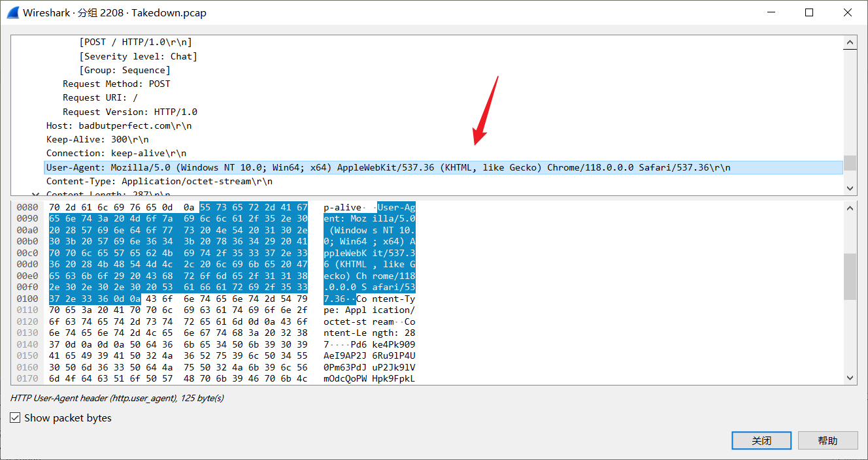The width and height of the screenshot is (868, 460).
Task: Click ASCII text '.0.0.0 S afari/53'
Action: click(369, 287)
